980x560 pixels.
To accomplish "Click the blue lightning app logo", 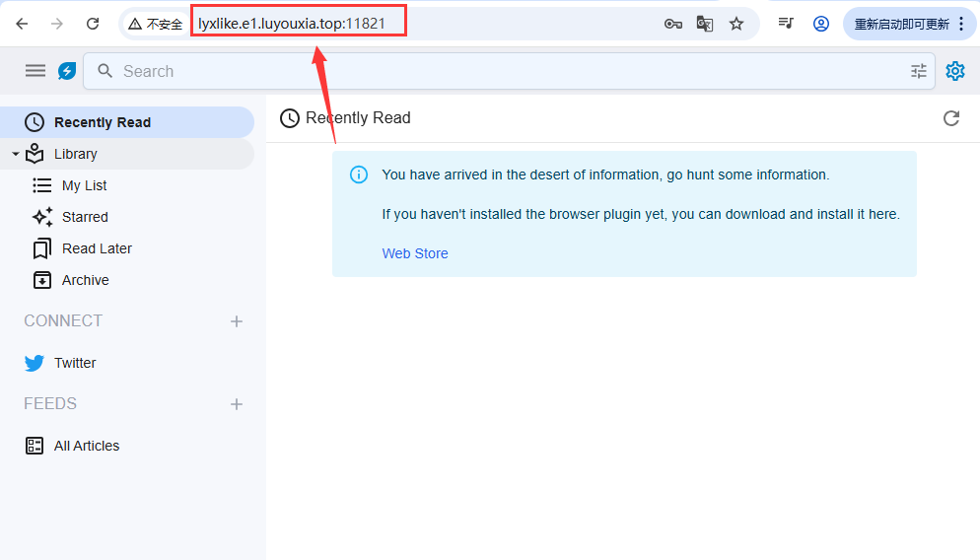I will click(67, 71).
